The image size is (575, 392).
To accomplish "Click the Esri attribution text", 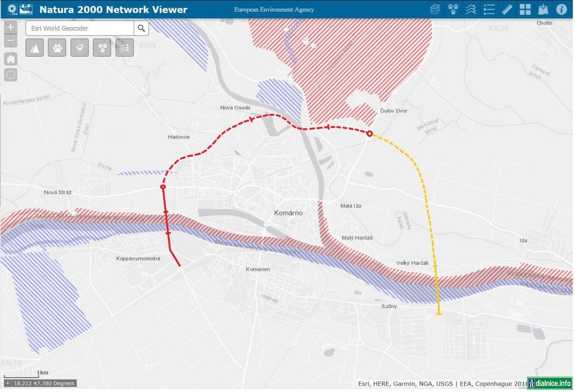I will pos(442,384).
